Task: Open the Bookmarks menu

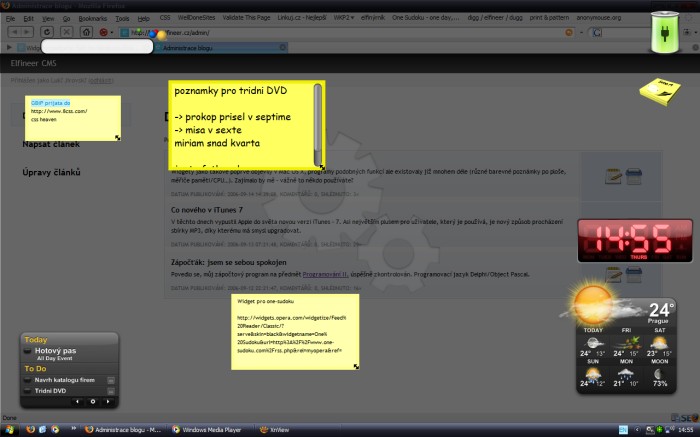Action: (92, 18)
